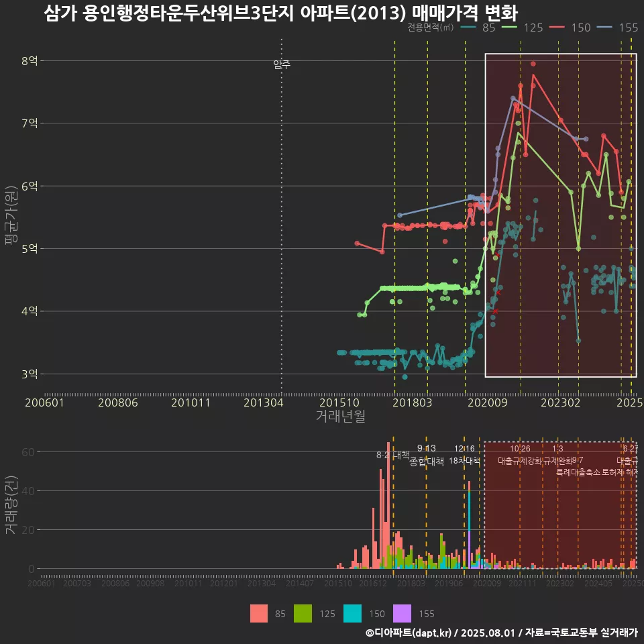Click the 평균가(원) axis title
The image size is (644, 644).
(10, 215)
